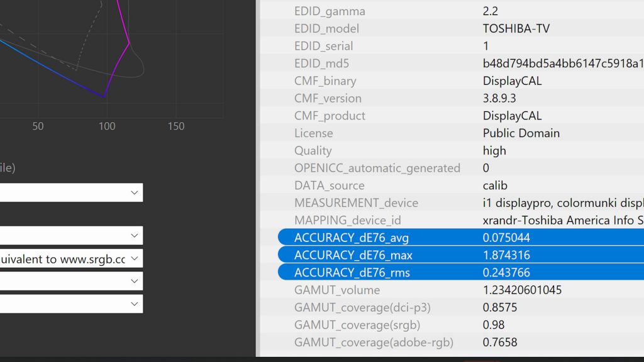The height and width of the screenshot is (362, 644).
Task: Select the ACCURACY_dE76_max value 1.874316
Action: (506, 255)
